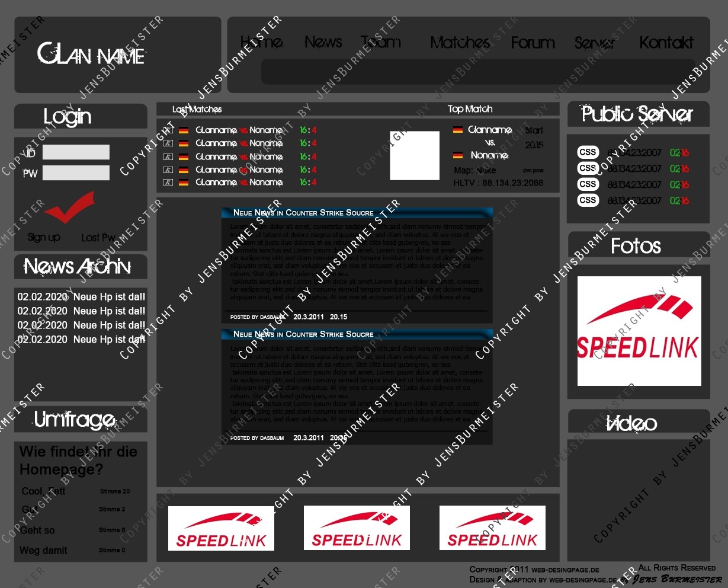Go to the Forum page
This screenshot has height=588, width=728.
[x=533, y=43]
